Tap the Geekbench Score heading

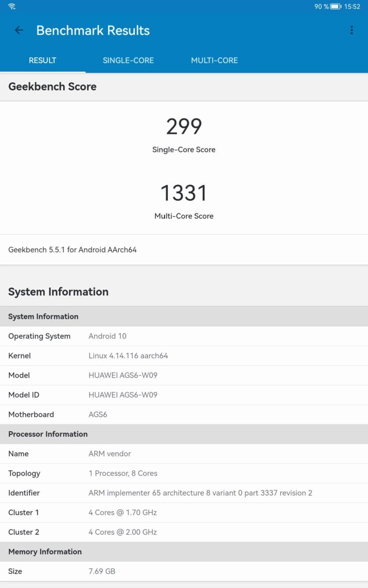(53, 86)
